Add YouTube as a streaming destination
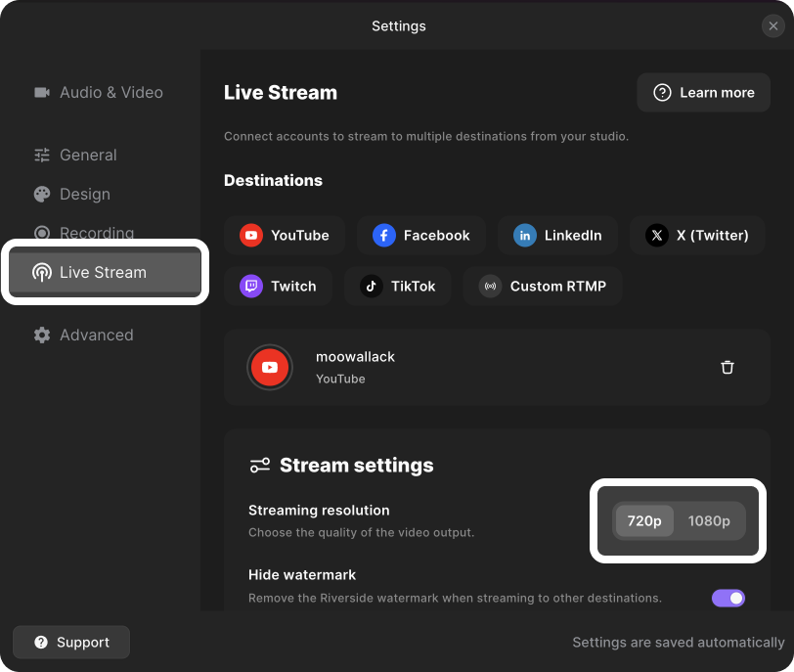The width and height of the screenshot is (794, 672). [x=285, y=235]
